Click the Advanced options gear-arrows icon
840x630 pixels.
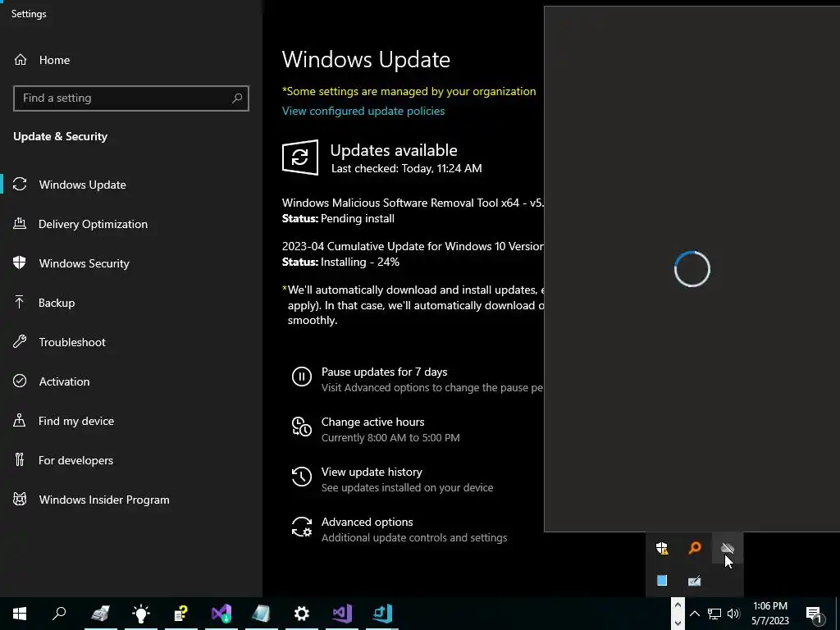(302, 527)
